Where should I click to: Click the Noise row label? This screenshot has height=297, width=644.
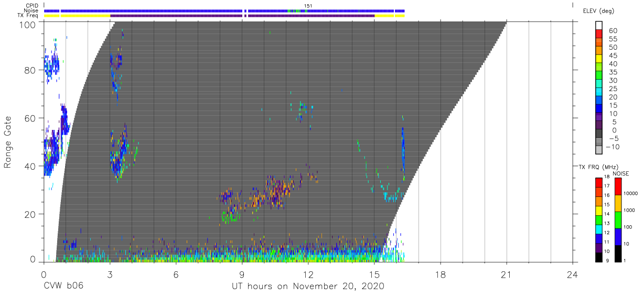(32, 10)
